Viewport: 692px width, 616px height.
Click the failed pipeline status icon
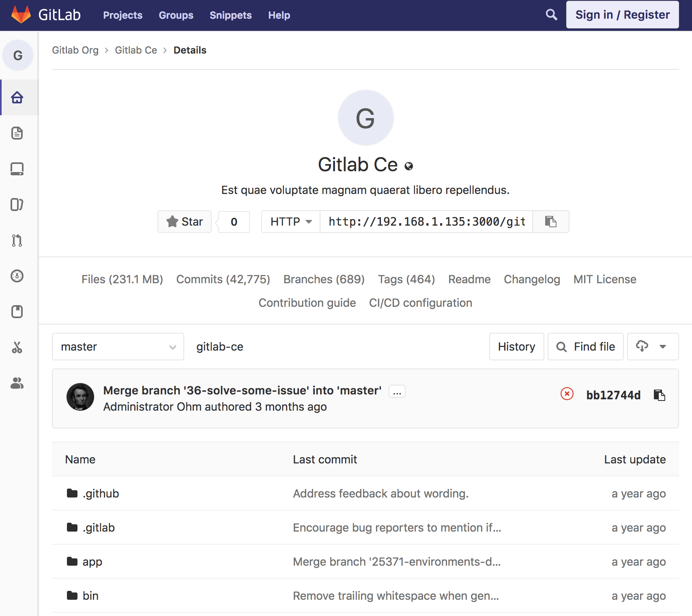(567, 394)
